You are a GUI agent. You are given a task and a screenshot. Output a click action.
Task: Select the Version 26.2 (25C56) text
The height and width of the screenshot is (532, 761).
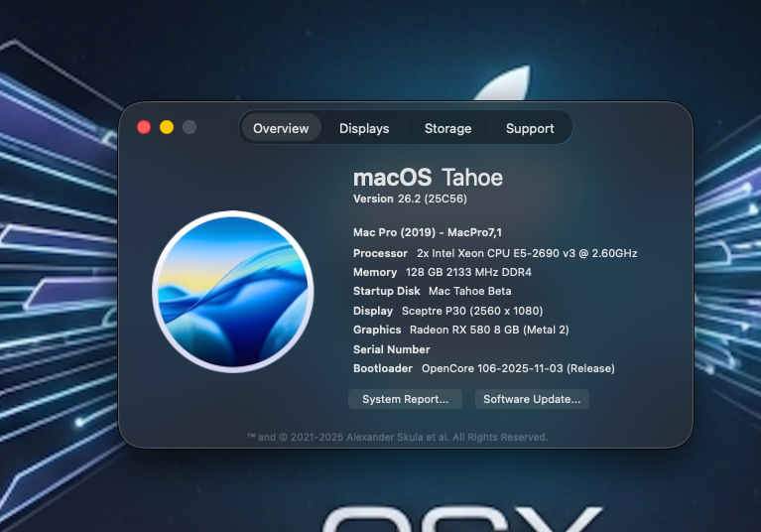410,199
